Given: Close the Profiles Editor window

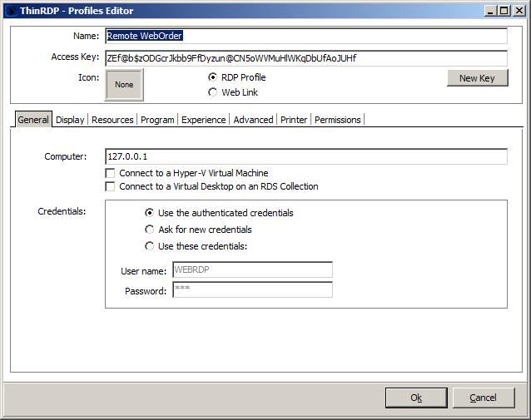Looking at the screenshot, I should click(x=519, y=11).
